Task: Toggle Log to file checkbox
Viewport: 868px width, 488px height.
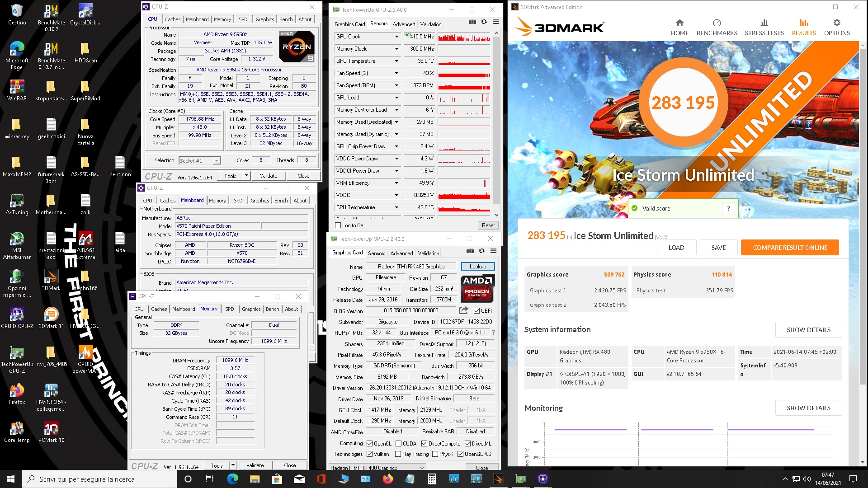Action: point(338,225)
